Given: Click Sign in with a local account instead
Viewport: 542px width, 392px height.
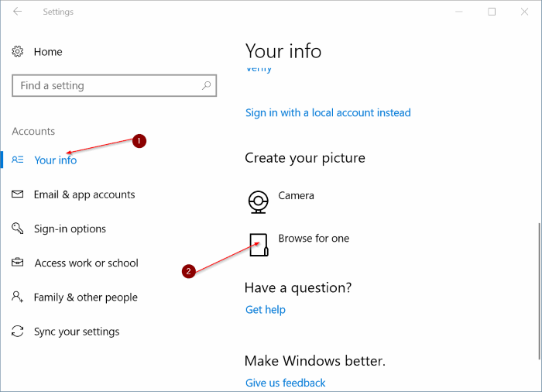Looking at the screenshot, I should tap(328, 113).
